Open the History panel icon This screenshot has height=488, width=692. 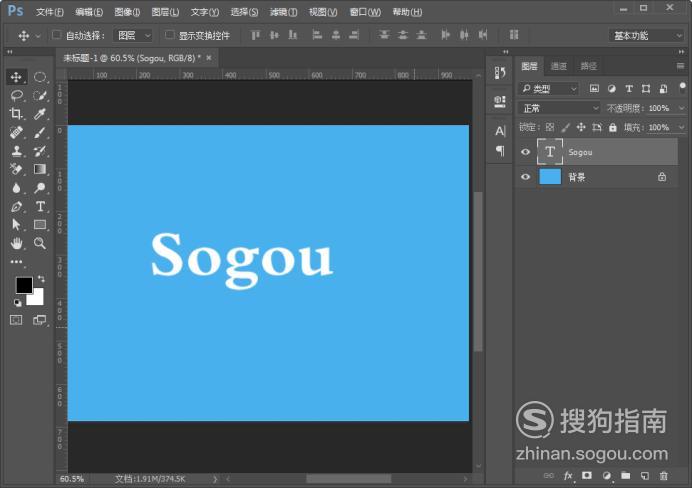coord(500,73)
